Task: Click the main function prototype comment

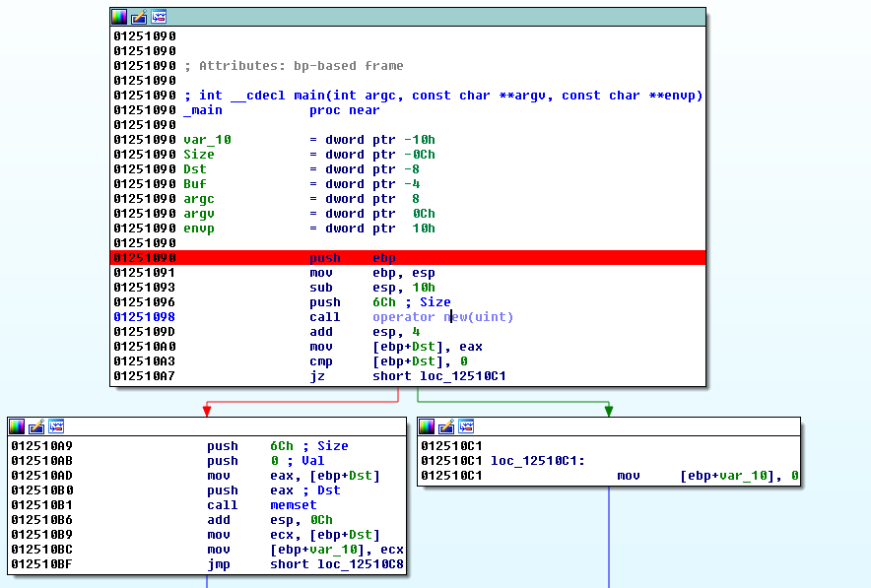Action: [x=443, y=96]
